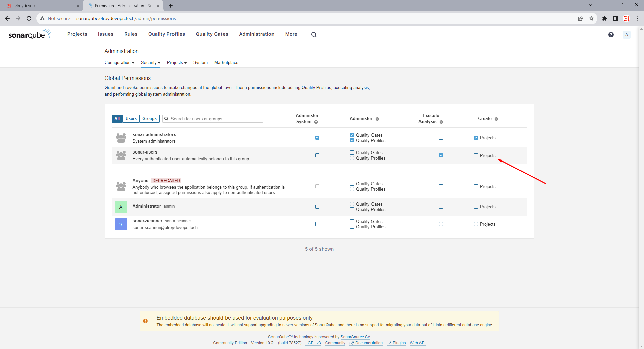The height and width of the screenshot is (349, 644).
Task: Open the user avatar A menu
Action: 626,35
